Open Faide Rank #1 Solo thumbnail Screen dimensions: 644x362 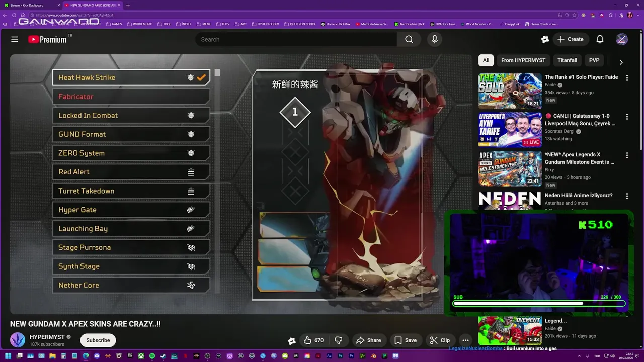[510, 91]
